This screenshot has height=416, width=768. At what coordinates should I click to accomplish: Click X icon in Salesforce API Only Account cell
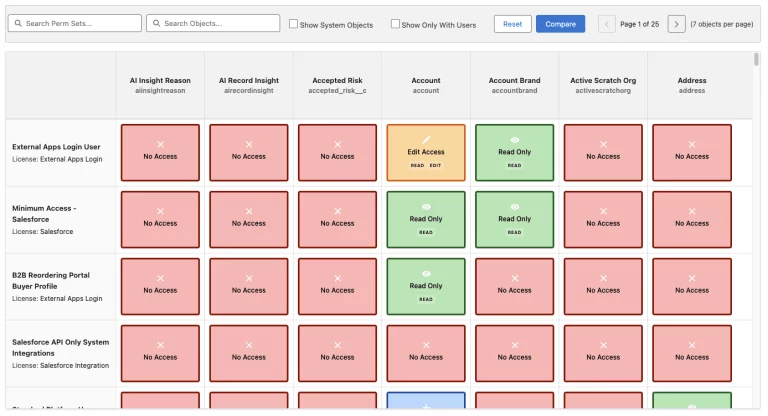point(426,345)
